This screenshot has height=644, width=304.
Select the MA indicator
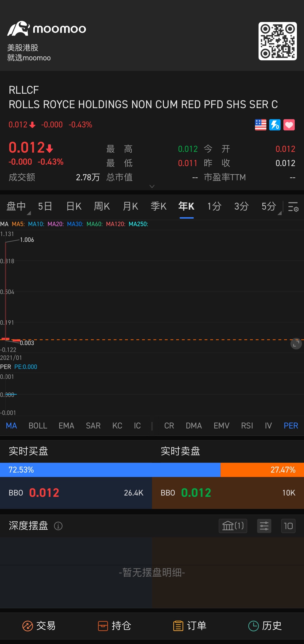[12, 425]
